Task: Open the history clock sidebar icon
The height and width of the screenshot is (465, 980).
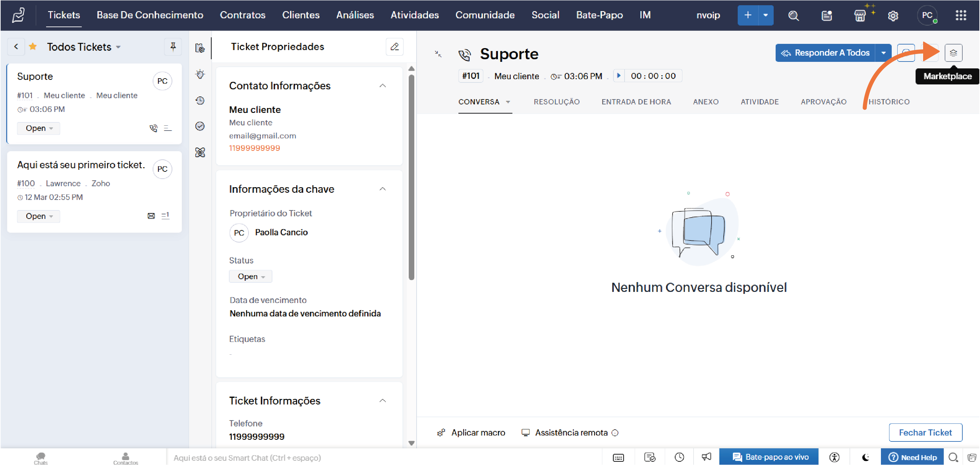Action: [200, 100]
